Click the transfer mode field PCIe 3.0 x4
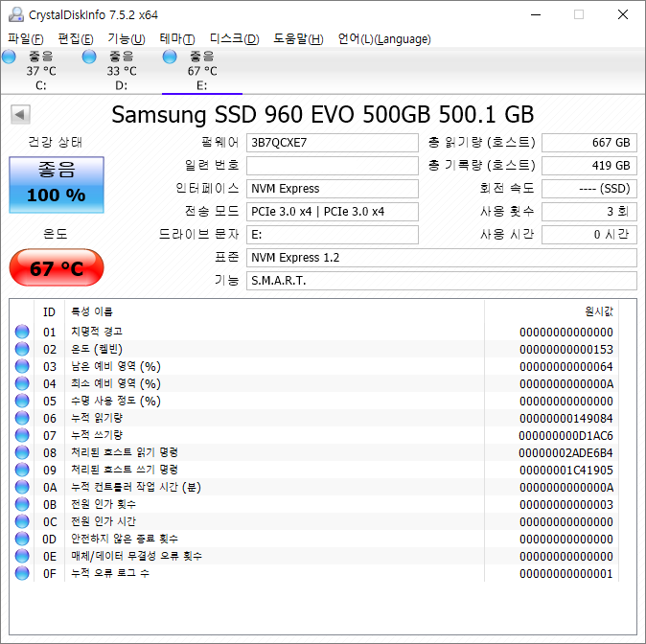Screen dimensions: 646x644 tap(333, 212)
